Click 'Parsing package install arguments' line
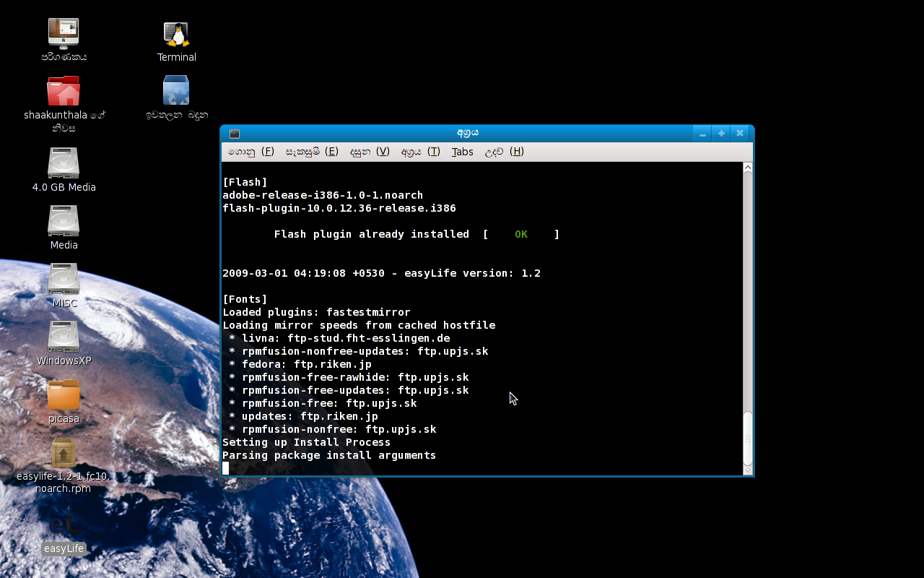Image resolution: width=924 pixels, height=578 pixels. [x=329, y=455]
